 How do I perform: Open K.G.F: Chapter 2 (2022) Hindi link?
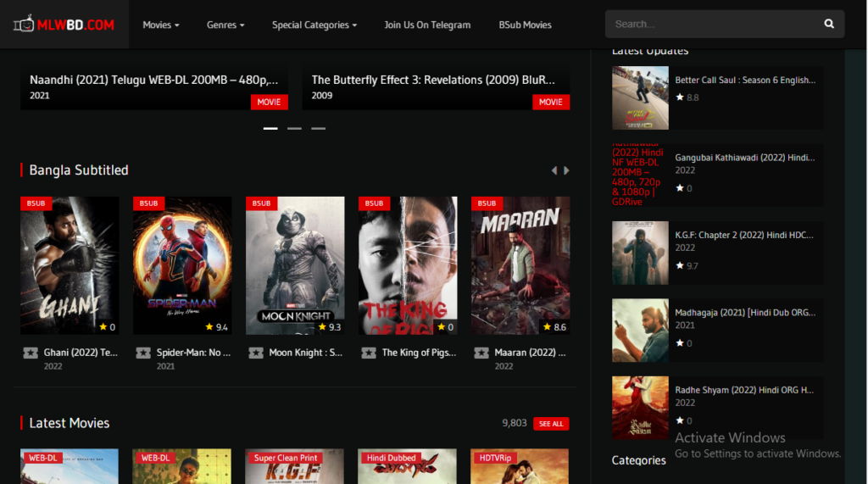point(744,236)
